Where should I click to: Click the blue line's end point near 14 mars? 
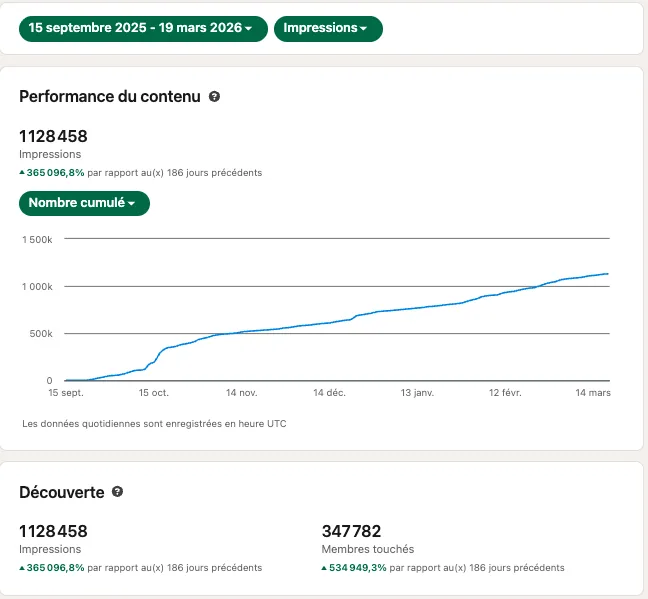click(x=607, y=274)
